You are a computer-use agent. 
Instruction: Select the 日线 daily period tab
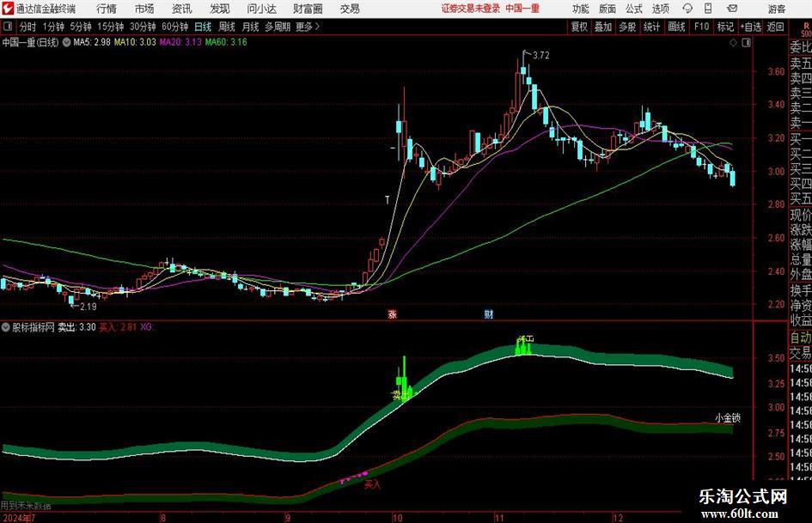203,27
